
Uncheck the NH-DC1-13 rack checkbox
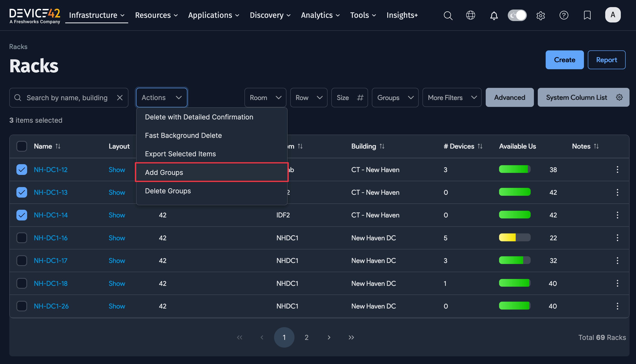point(22,192)
